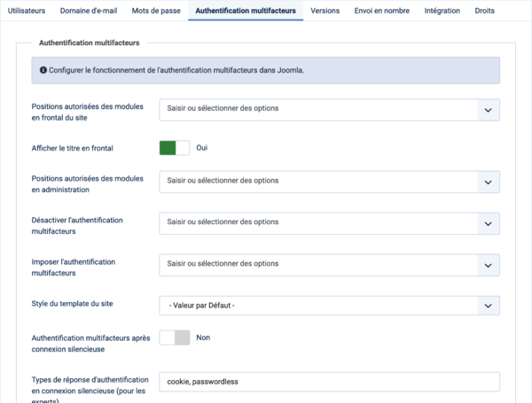The height and width of the screenshot is (403, 532).
Task: Open the Droits tab
Action: [484, 11]
